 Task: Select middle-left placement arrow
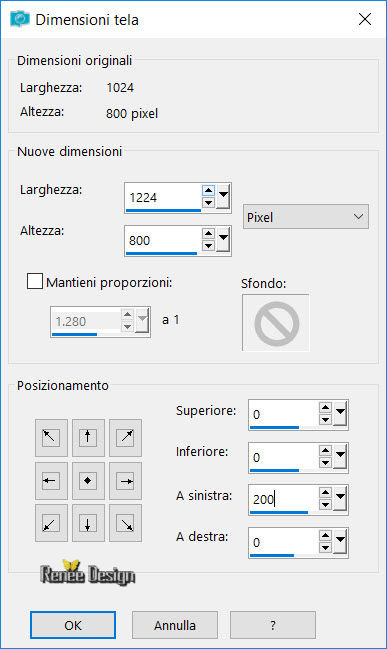51,481
